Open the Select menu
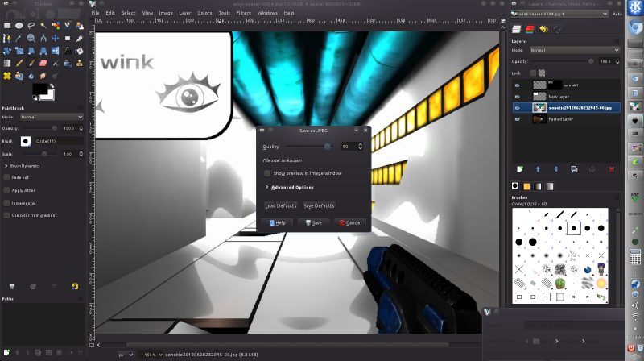This screenshot has width=644, height=361. [x=128, y=13]
